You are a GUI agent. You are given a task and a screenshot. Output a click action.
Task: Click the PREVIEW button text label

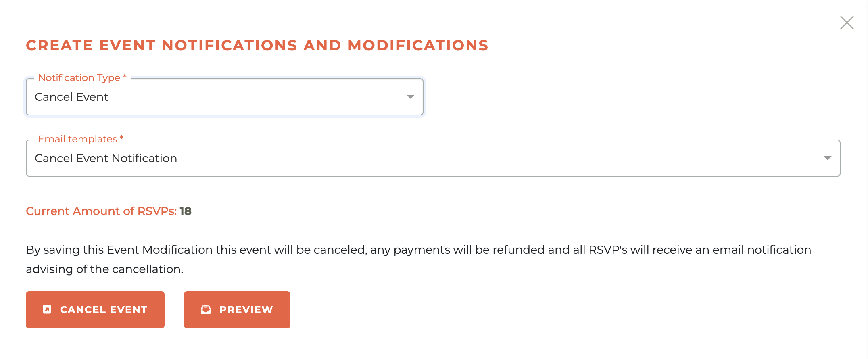point(246,310)
